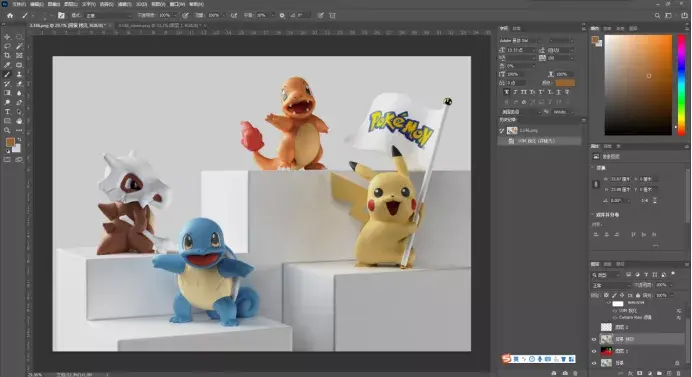
Task: Add a layer mask
Action: pyautogui.click(x=639, y=373)
